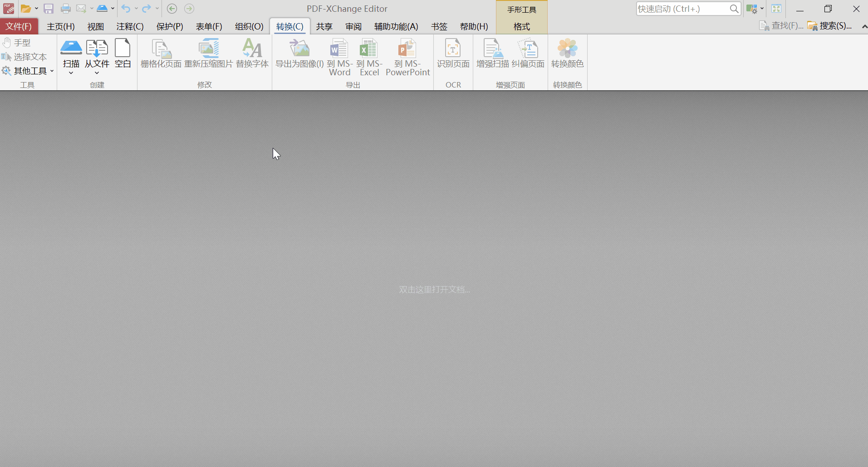The height and width of the screenshot is (467, 868).
Task: Expand the email dropdown arrow
Action: click(x=92, y=9)
